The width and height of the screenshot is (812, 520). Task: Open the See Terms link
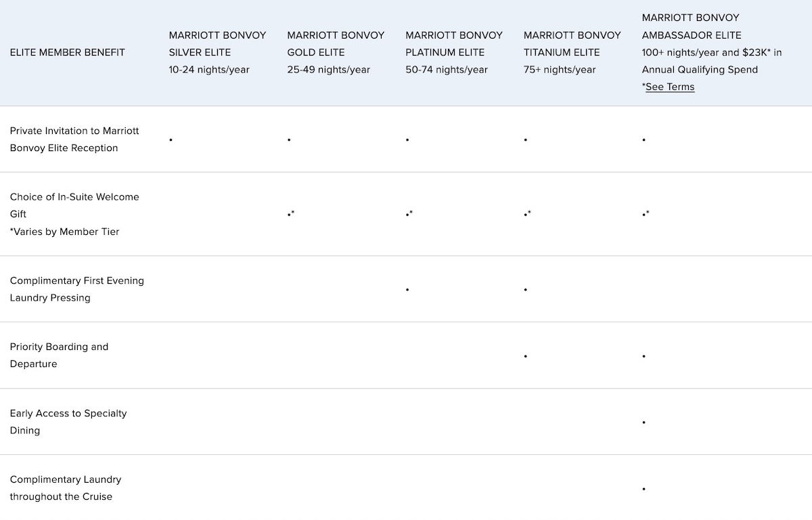pyautogui.click(x=670, y=87)
